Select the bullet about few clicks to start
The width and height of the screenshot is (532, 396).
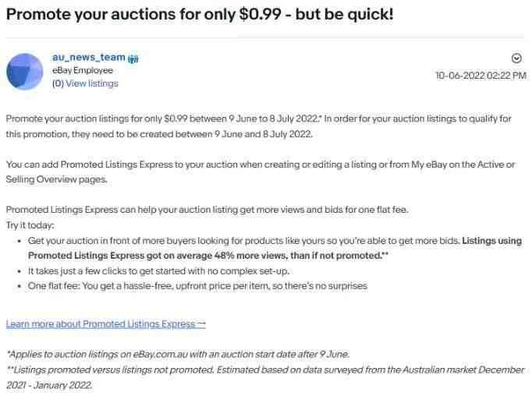pyautogui.click(x=158, y=271)
